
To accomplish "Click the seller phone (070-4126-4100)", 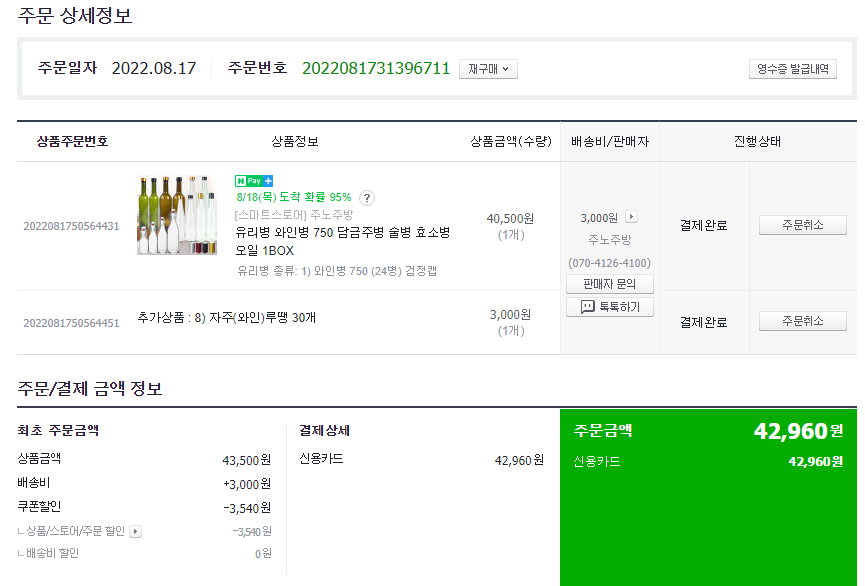I will click(x=610, y=263).
